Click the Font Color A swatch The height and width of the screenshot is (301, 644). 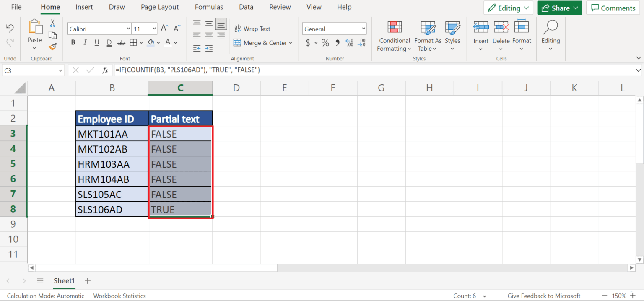(168, 42)
